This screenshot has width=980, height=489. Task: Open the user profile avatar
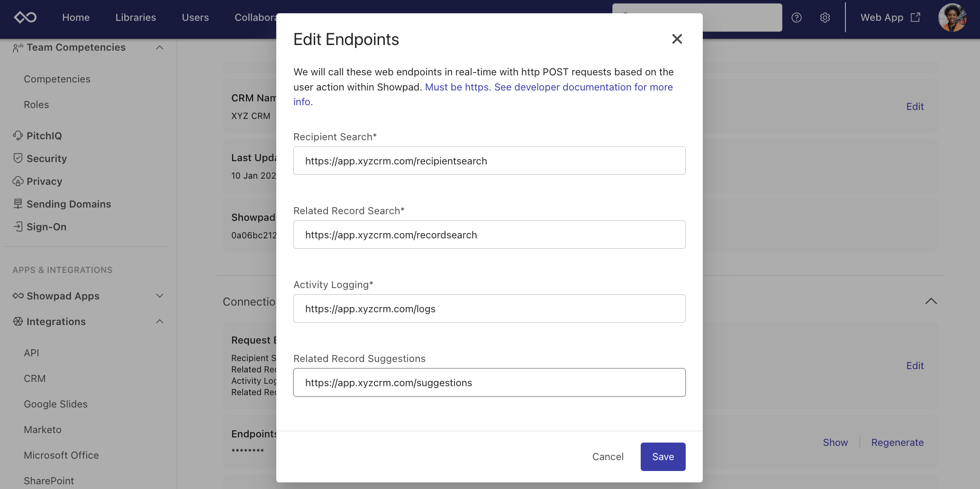[x=953, y=18]
